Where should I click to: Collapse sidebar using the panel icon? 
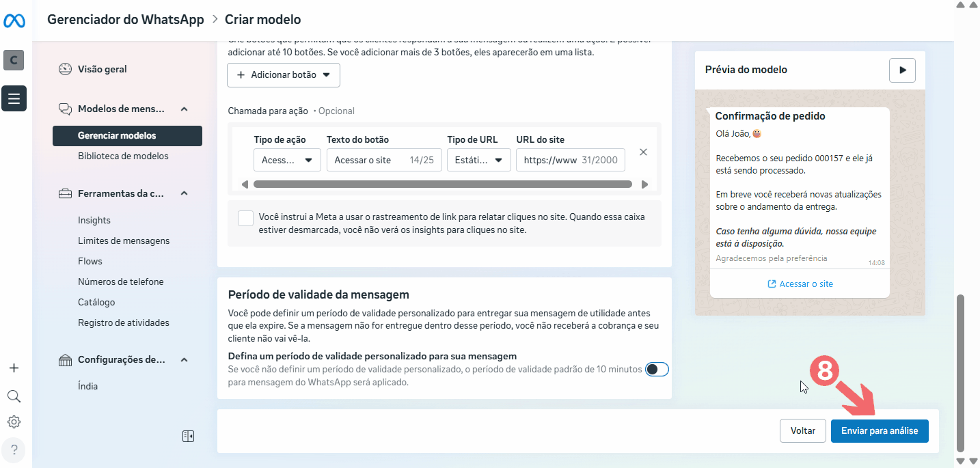click(x=188, y=436)
